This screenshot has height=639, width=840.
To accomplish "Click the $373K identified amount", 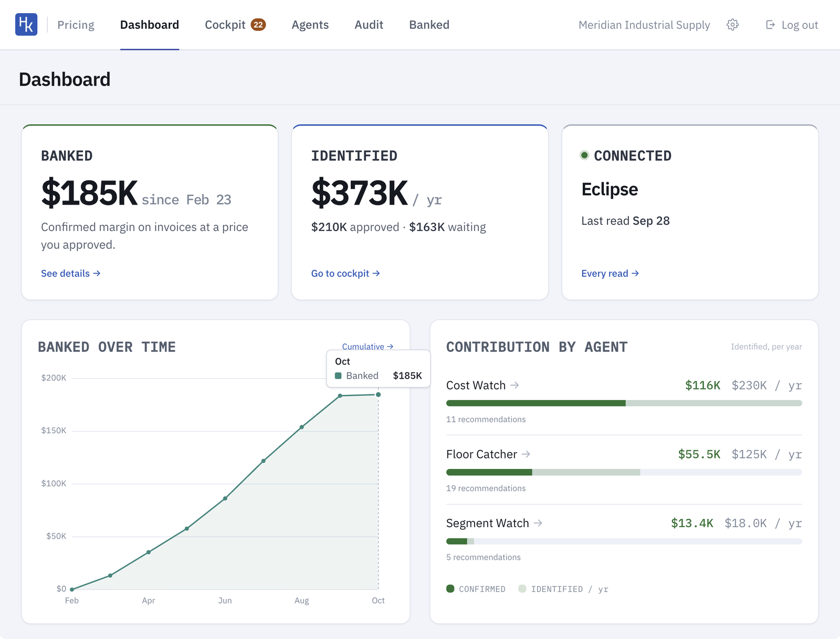I will tap(360, 193).
